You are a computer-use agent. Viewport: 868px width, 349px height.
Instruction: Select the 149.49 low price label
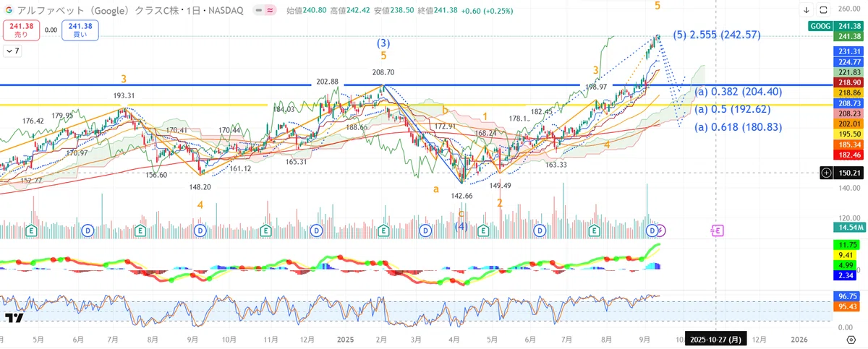click(x=501, y=186)
